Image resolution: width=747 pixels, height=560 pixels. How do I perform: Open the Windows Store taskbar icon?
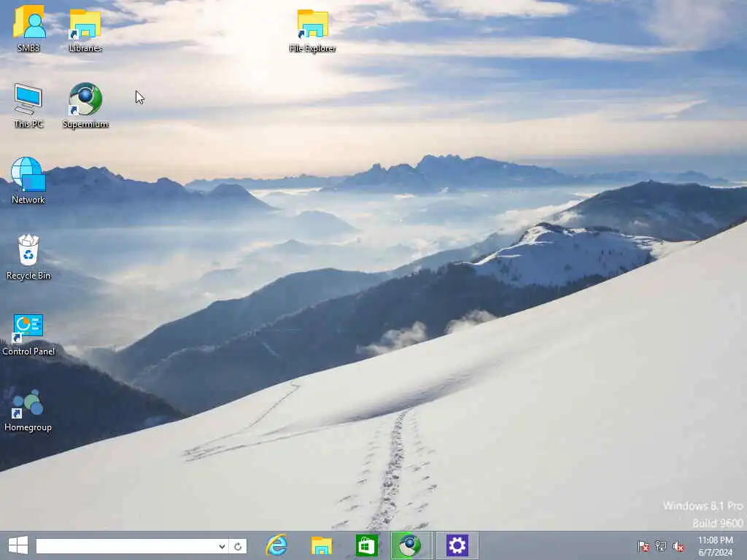pyautogui.click(x=366, y=545)
